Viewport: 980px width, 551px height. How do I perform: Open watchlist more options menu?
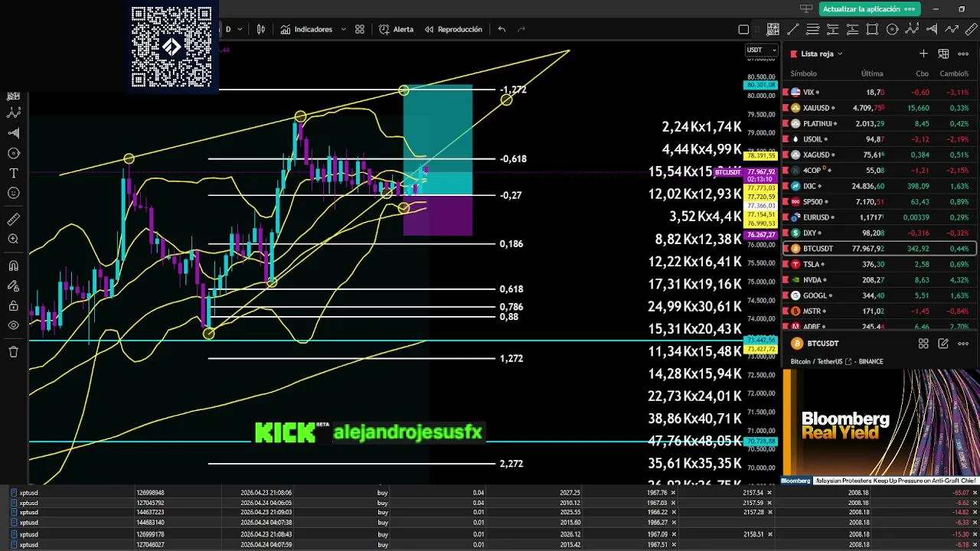pos(963,54)
